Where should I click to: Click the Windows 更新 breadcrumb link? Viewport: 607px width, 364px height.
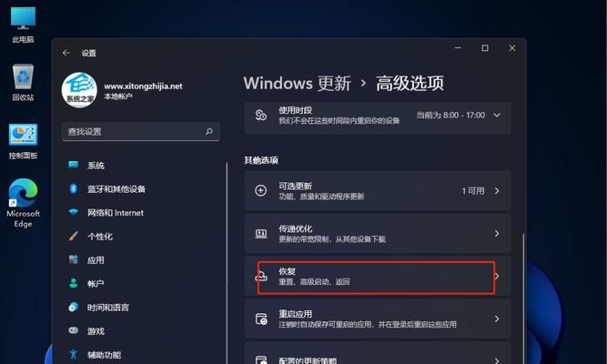pyautogui.click(x=298, y=83)
